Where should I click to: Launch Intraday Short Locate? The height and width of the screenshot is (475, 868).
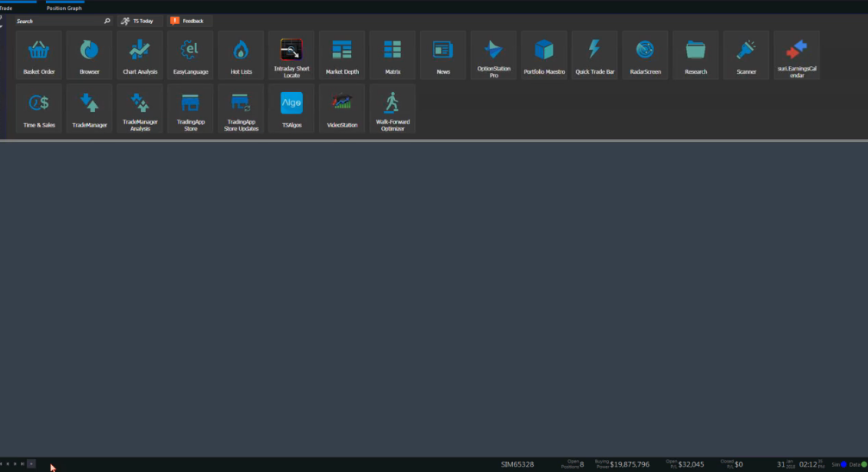[x=291, y=55]
